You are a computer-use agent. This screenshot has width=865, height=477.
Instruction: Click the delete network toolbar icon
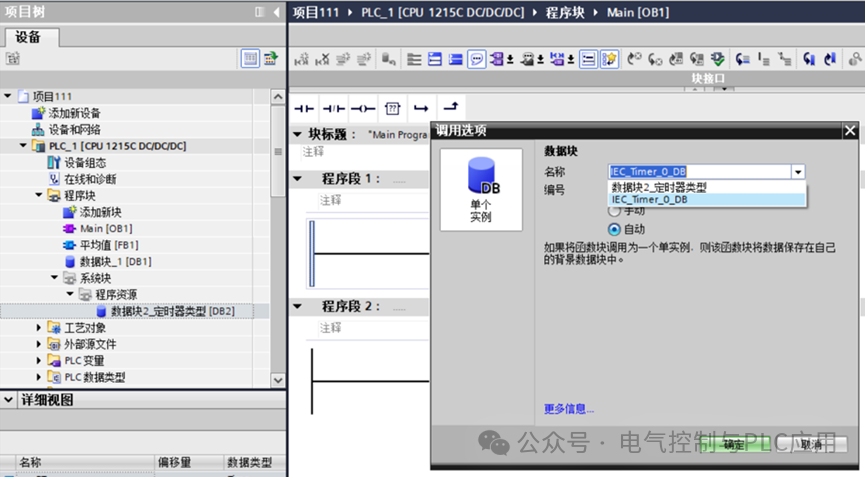[322, 59]
